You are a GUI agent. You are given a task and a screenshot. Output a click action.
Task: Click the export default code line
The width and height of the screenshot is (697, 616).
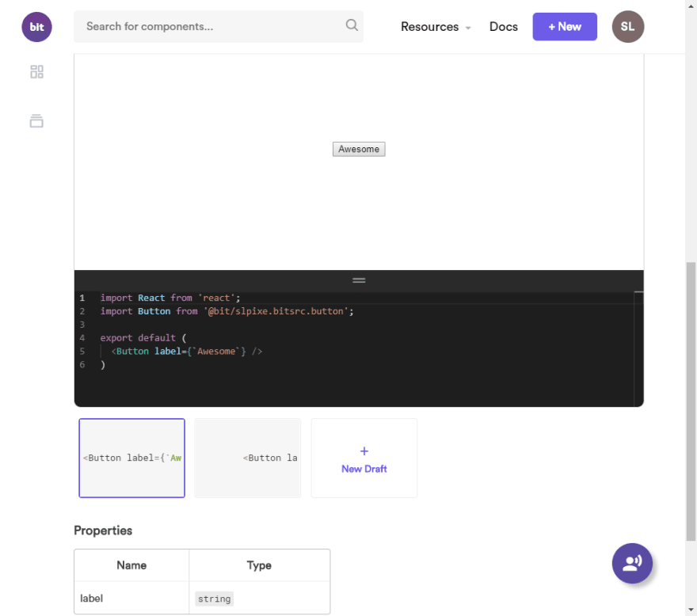tap(143, 338)
